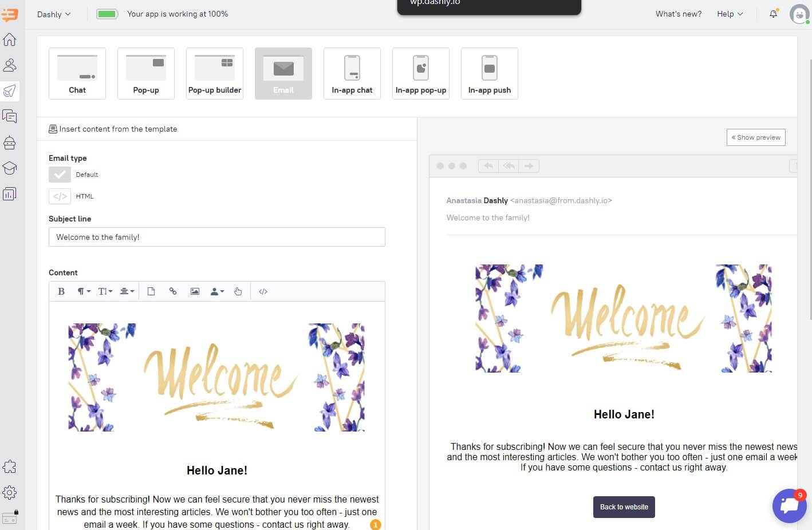
Task: Switch to the Pop-up builder channel tab
Action: pos(214,73)
